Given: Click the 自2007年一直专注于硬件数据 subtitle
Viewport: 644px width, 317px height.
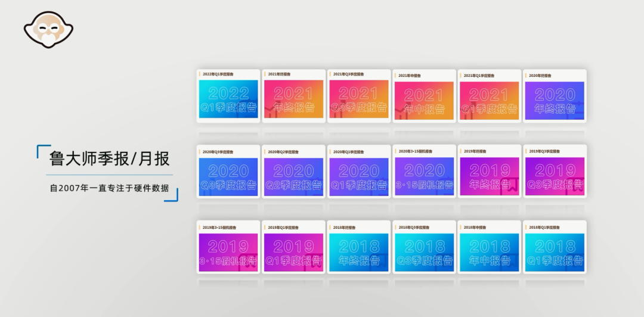Looking at the screenshot, I should pyautogui.click(x=109, y=188).
